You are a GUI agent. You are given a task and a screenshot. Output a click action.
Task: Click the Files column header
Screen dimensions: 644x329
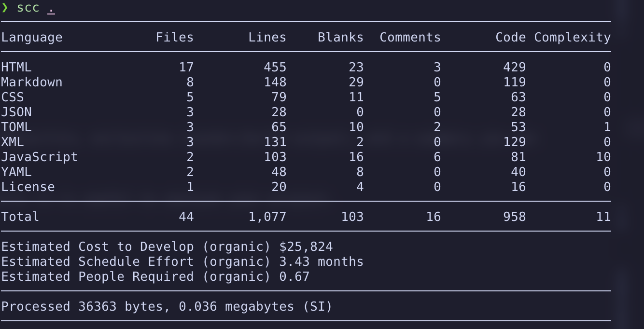click(174, 38)
